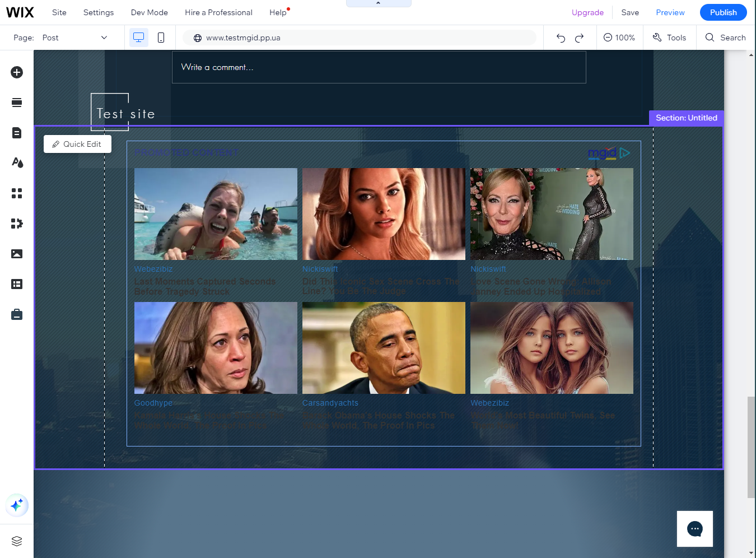Click the Write a comment field
This screenshot has width=756, height=558.
[379, 67]
